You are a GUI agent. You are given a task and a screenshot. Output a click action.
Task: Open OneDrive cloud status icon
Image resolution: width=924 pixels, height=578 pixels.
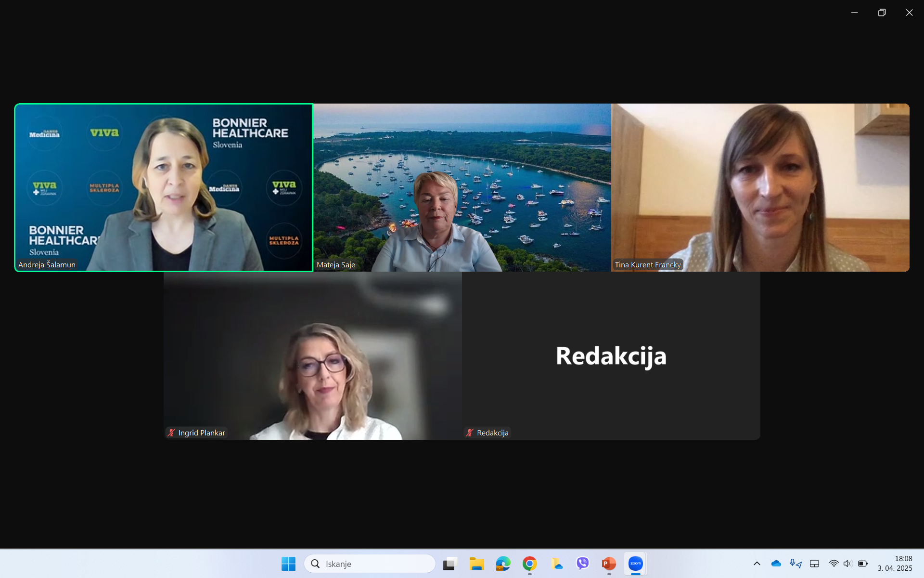tap(776, 564)
